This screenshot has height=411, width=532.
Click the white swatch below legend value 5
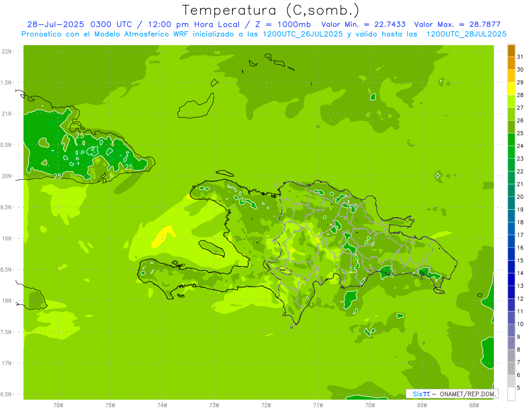[x=511, y=394]
